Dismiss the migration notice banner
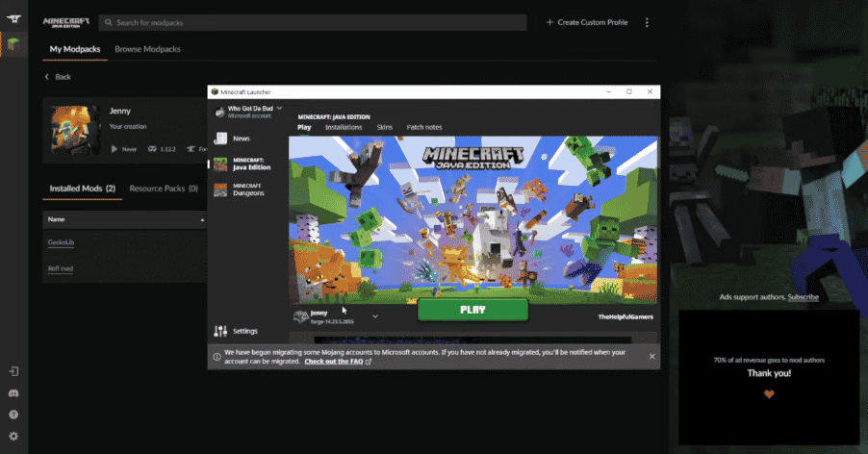The image size is (868, 454). 652,357
